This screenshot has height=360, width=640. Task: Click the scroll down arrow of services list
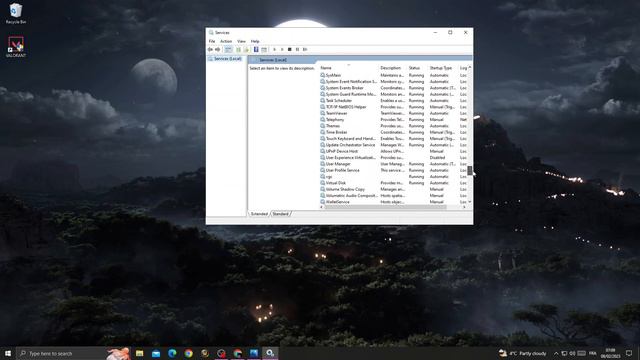tap(470, 202)
